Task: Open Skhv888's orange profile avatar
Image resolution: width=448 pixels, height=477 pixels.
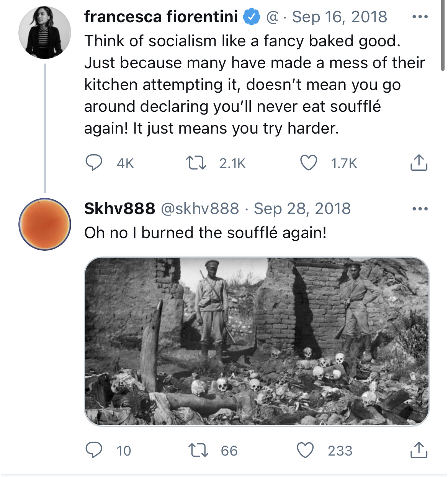Action: click(x=45, y=224)
